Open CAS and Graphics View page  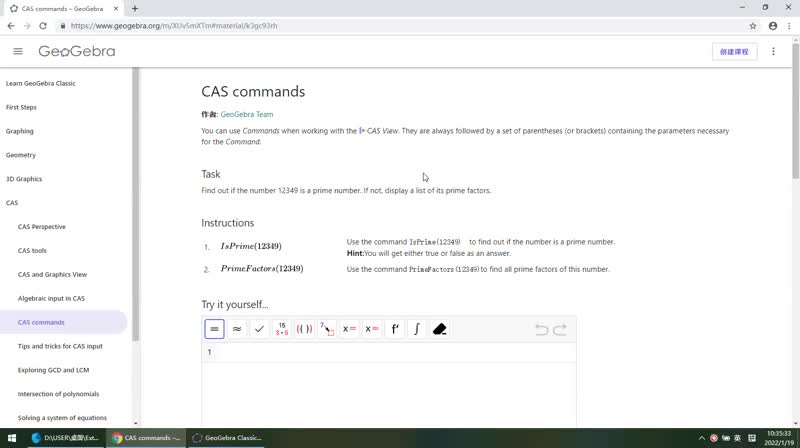point(53,275)
